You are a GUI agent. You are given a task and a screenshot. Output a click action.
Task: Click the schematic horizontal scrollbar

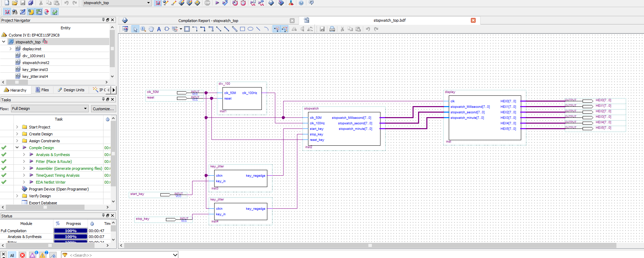pos(370,246)
